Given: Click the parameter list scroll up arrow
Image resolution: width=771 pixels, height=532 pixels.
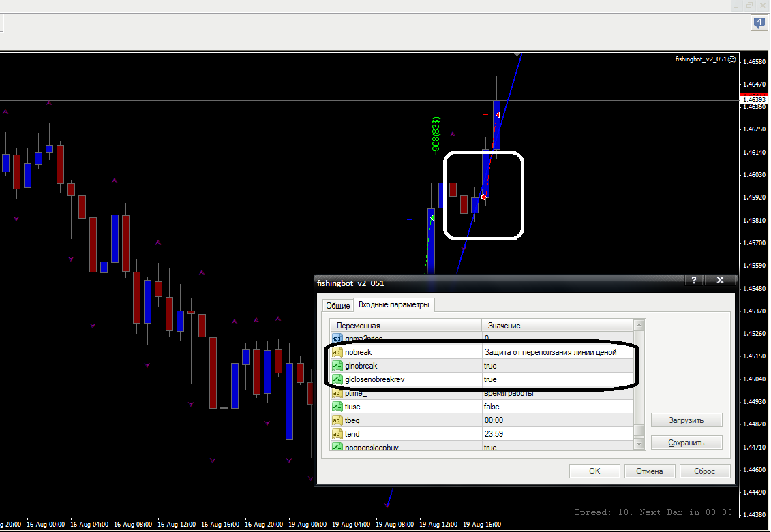Looking at the screenshot, I should (x=639, y=325).
